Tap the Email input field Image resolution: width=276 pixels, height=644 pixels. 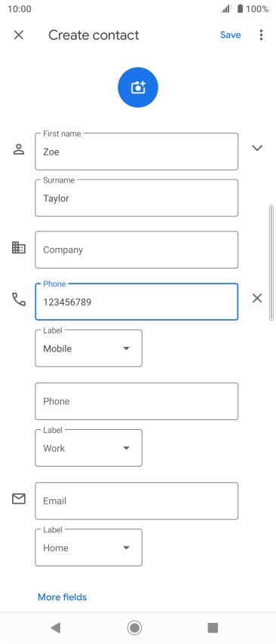pyautogui.click(x=136, y=501)
